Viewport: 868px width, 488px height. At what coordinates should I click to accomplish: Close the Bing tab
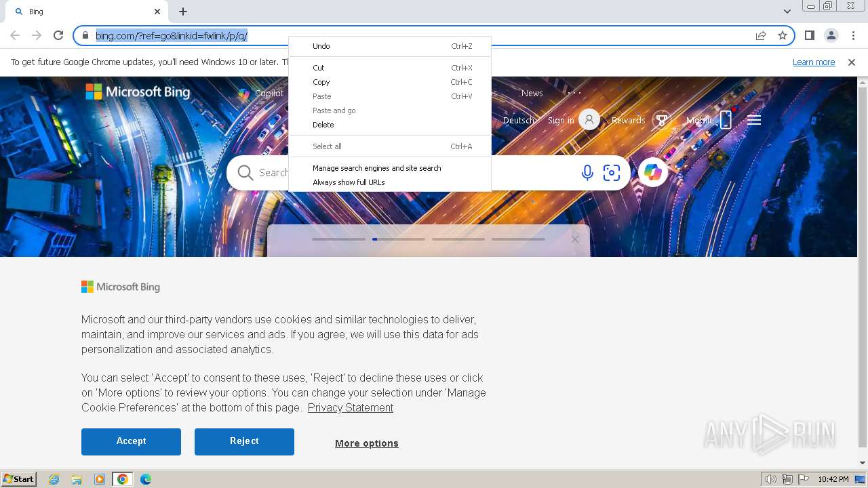click(x=157, y=12)
